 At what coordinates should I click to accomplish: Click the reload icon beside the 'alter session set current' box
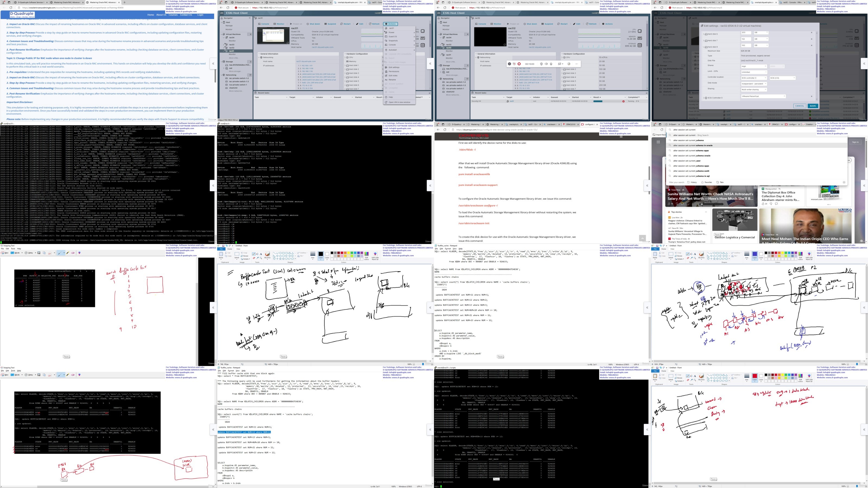pos(662,130)
